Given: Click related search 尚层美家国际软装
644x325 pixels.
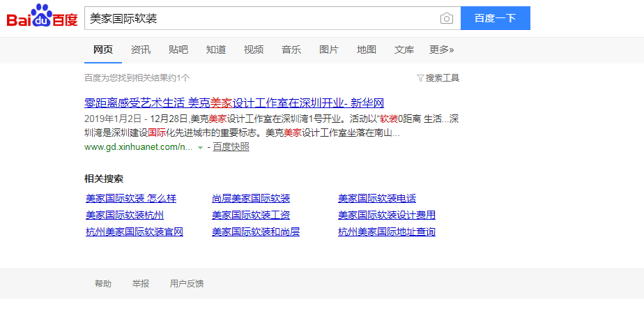Looking at the screenshot, I should (251, 199).
